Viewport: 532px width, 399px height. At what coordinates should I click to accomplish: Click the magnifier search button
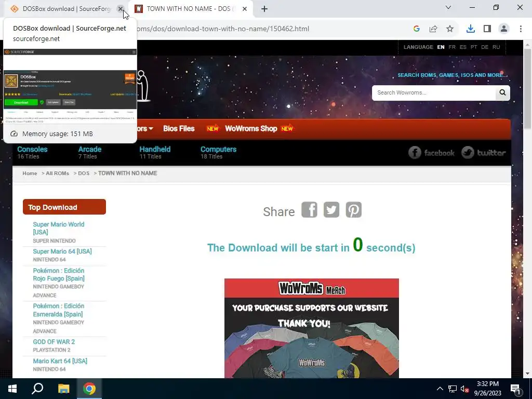tap(502, 93)
